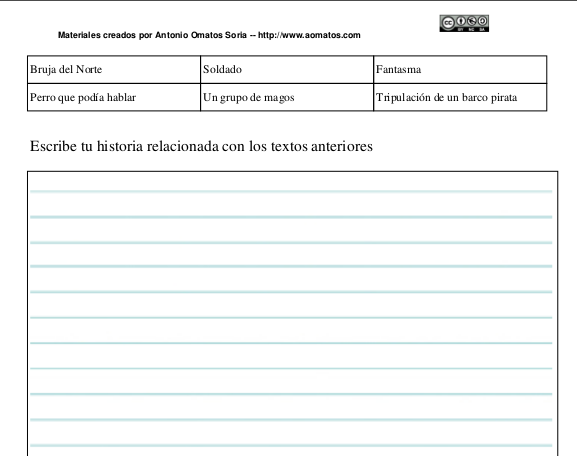Click the first blue writing line

(291, 191)
